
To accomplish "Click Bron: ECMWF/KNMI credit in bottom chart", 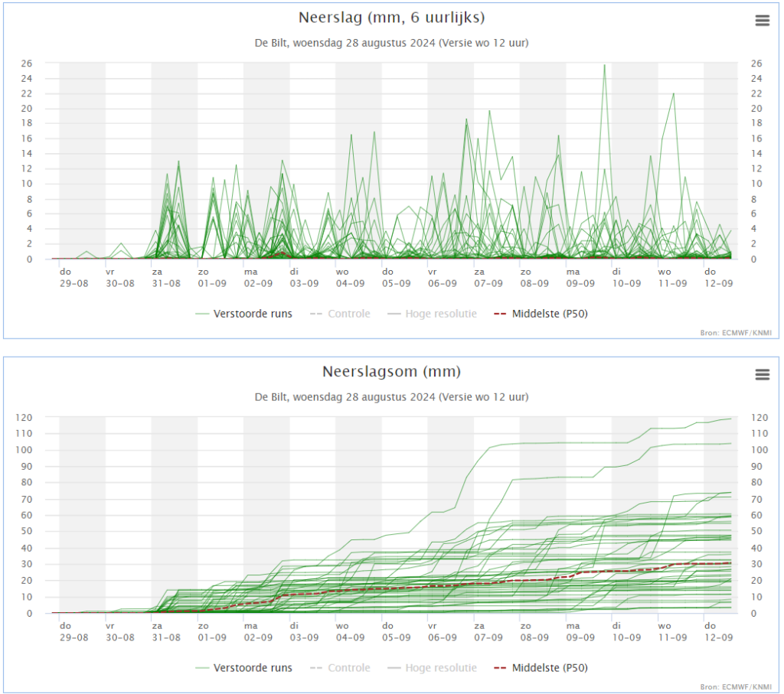I will 736,687.
